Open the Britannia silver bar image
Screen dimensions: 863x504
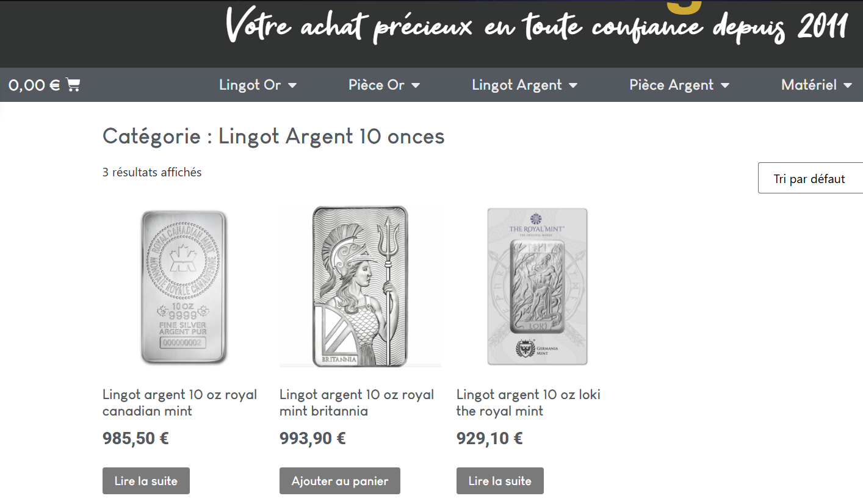pyautogui.click(x=360, y=287)
